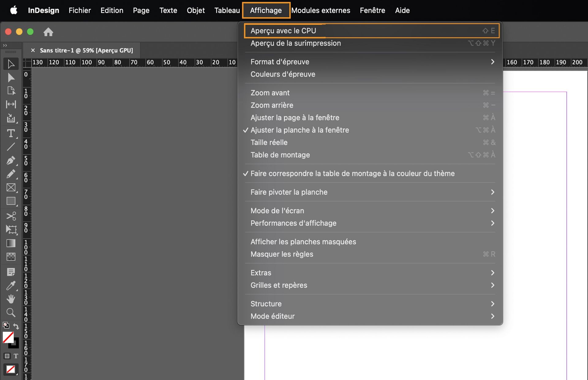This screenshot has width=588, height=380.
Task: Select Aperçu de la surimpression
Action: (x=296, y=43)
